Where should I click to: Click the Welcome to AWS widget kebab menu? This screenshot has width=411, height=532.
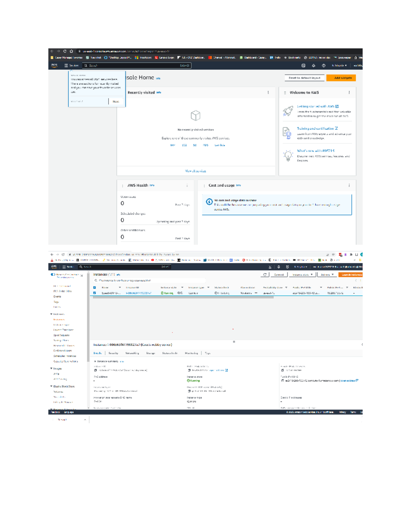click(349, 92)
